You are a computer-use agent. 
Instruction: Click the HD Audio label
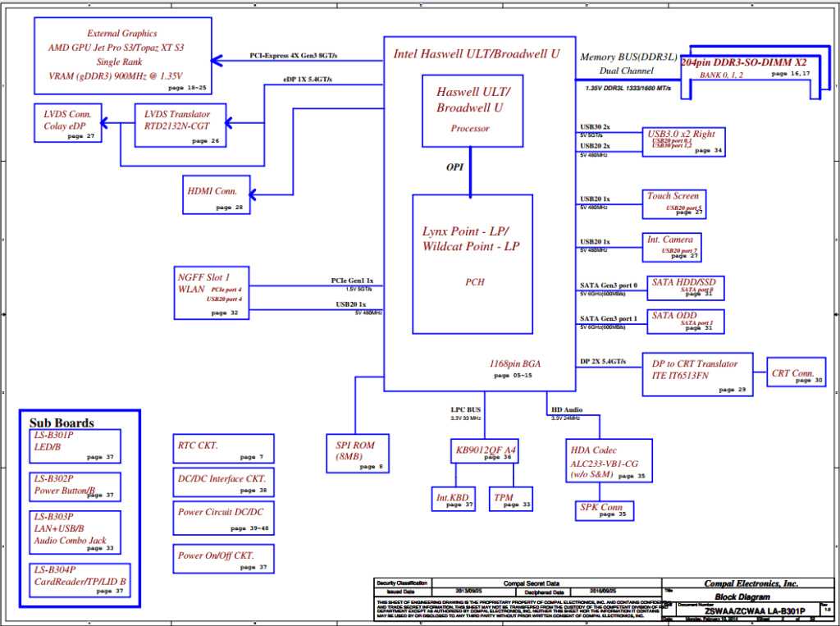567,409
